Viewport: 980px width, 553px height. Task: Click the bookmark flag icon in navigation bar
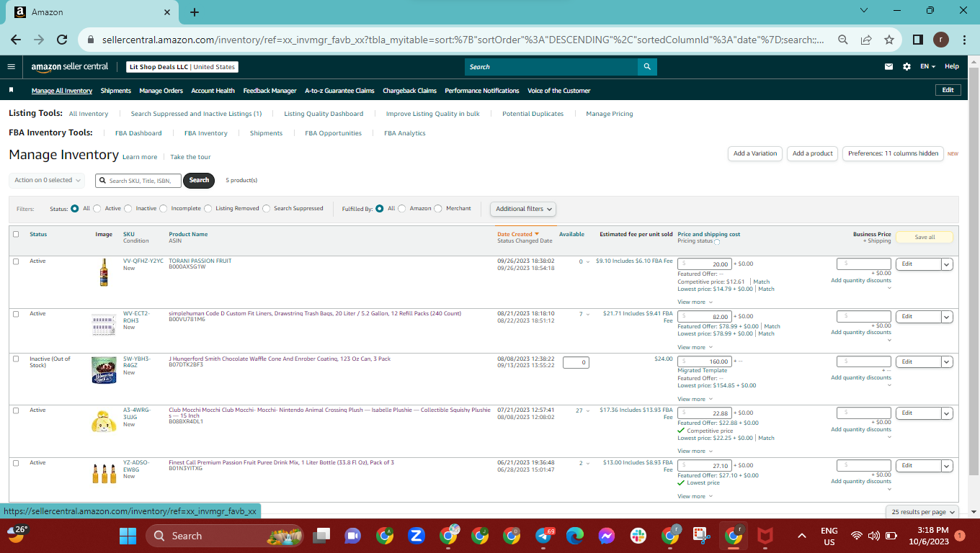coord(12,91)
